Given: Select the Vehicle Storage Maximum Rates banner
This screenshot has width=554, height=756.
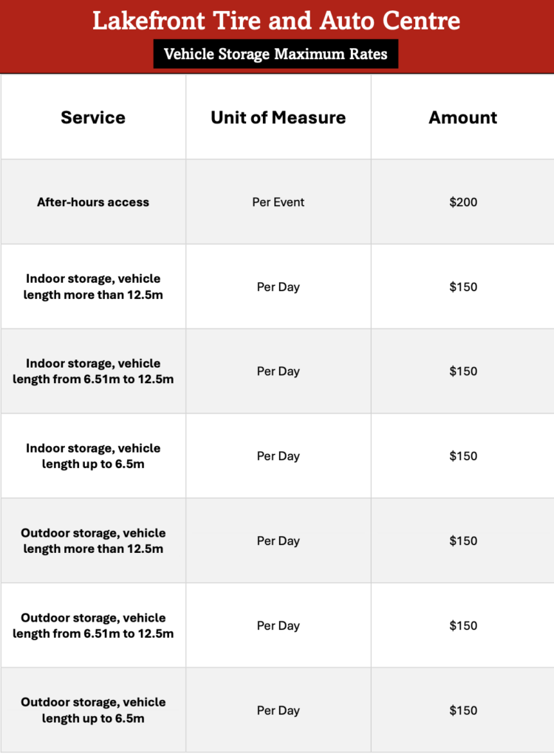Looking at the screenshot, I should click(x=276, y=54).
